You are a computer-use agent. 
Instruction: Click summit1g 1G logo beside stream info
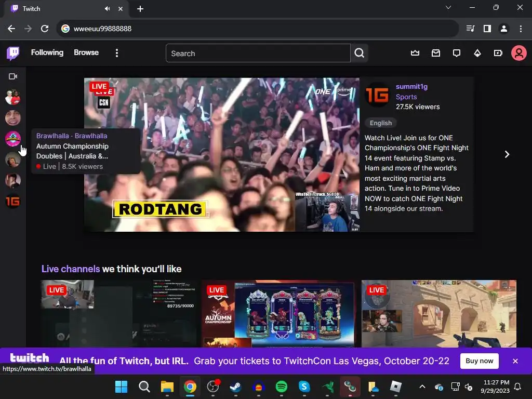point(377,95)
